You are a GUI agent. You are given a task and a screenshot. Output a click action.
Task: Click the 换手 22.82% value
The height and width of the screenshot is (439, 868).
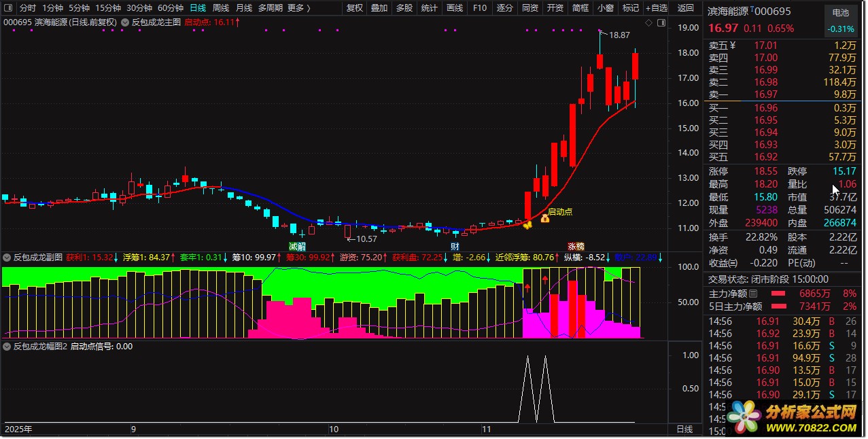point(761,237)
